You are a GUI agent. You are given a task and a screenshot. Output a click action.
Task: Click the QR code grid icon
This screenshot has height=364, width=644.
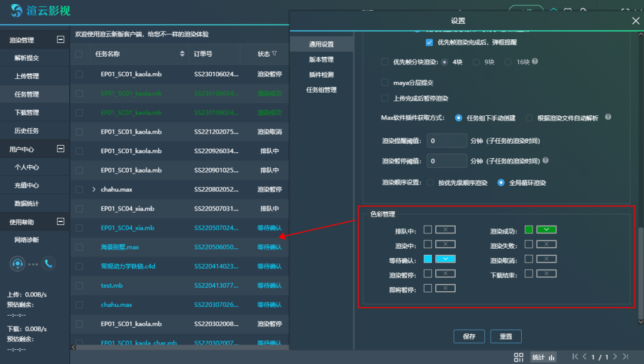(x=519, y=357)
